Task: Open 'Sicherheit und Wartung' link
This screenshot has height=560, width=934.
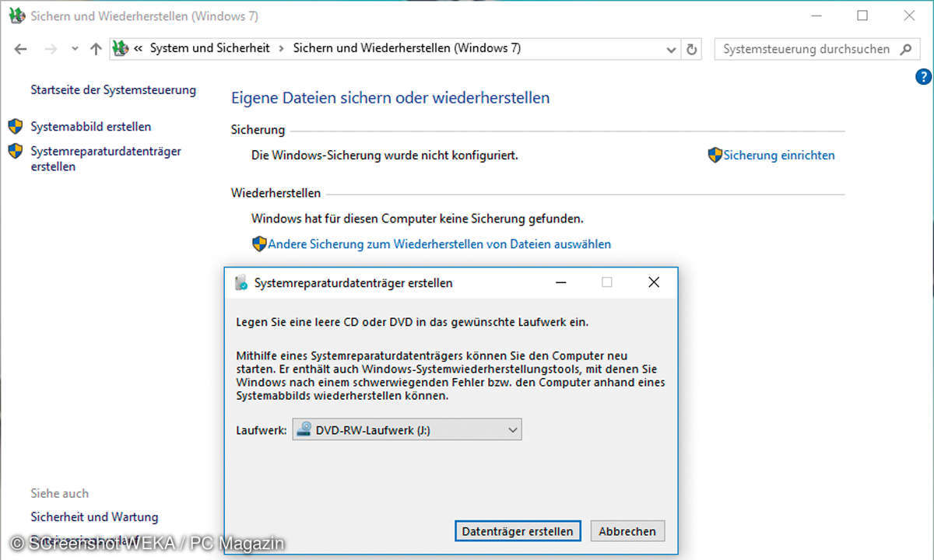Action: tap(94, 517)
